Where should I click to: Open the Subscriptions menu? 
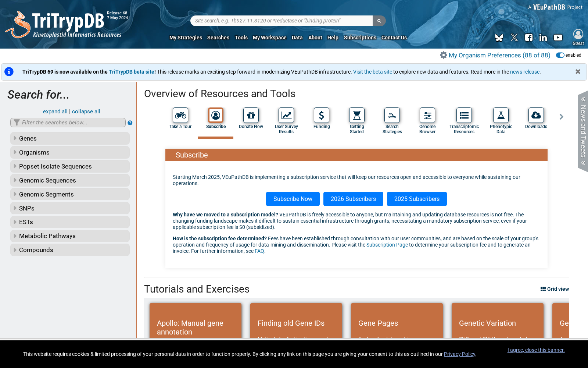pos(360,38)
